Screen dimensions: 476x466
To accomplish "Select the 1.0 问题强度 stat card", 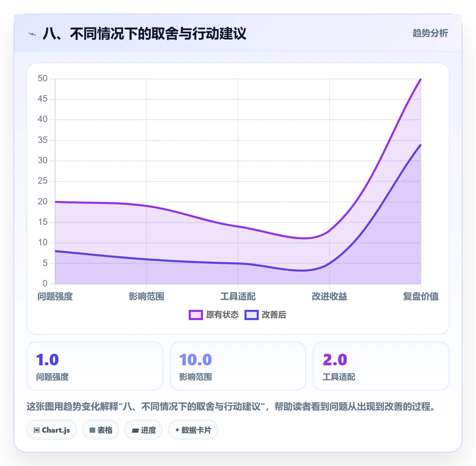I will [x=95, y=366].
